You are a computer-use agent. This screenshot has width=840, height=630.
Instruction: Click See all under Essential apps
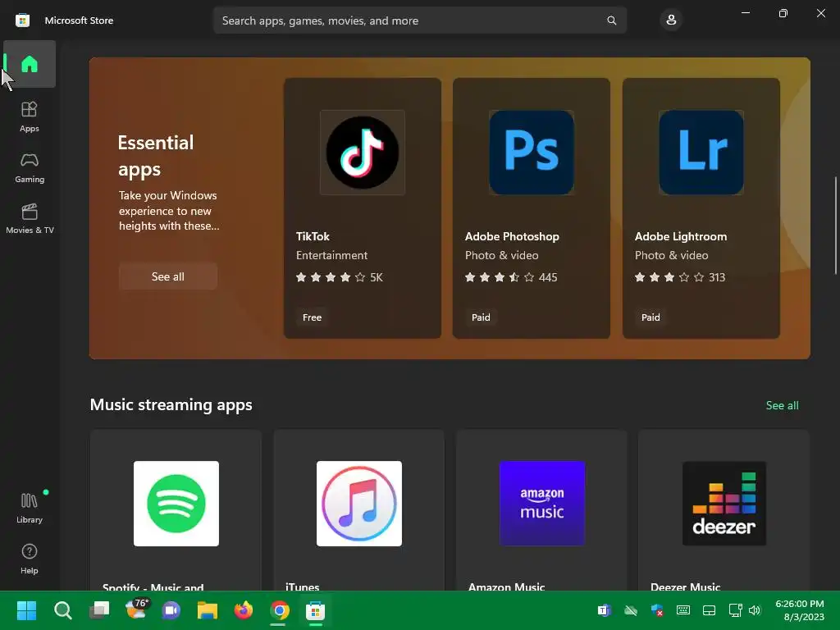click(167, 276)
